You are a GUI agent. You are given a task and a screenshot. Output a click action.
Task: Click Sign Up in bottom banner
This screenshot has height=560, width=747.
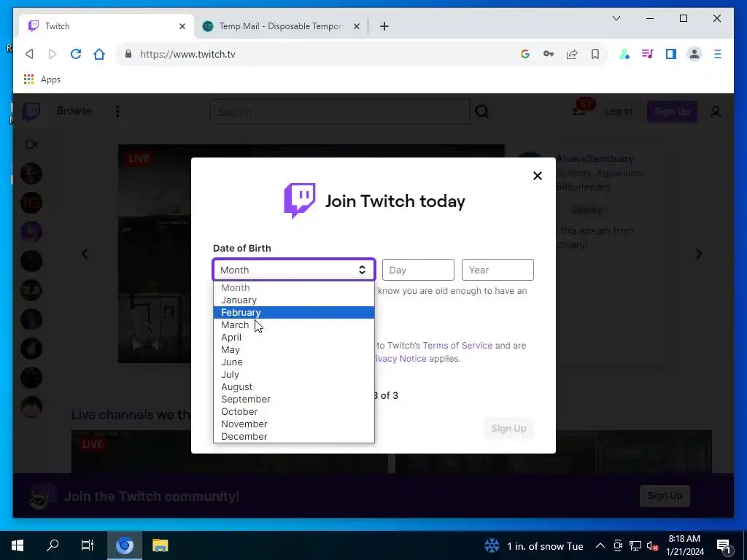(x=665, y=496)
